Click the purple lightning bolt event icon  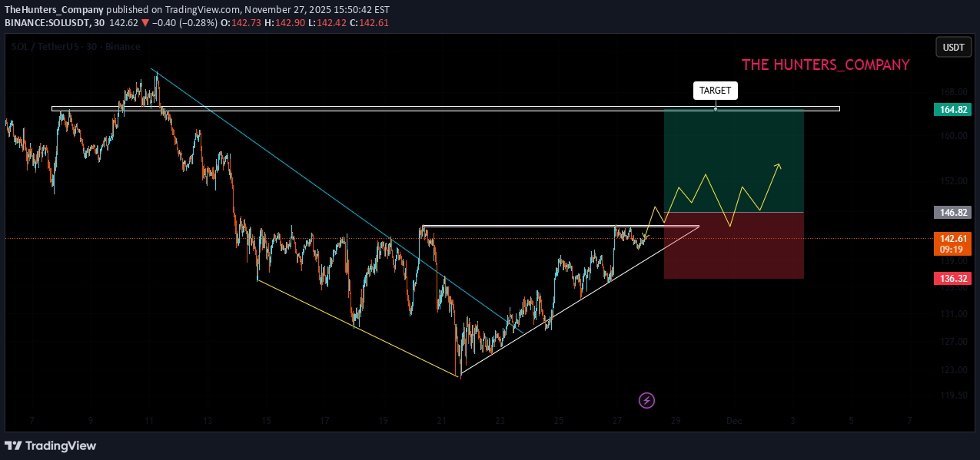pyautogui.click(x=647, y=400)
